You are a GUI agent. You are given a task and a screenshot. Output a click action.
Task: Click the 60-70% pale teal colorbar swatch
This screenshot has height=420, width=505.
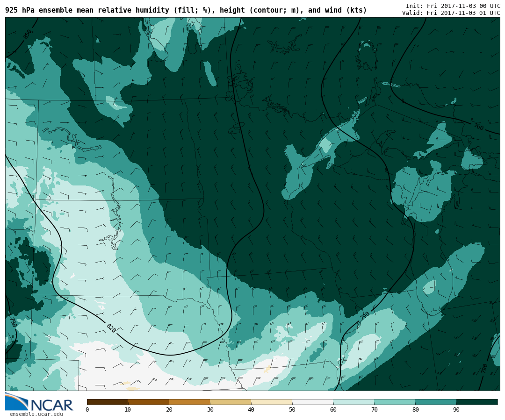click(354, 402)
